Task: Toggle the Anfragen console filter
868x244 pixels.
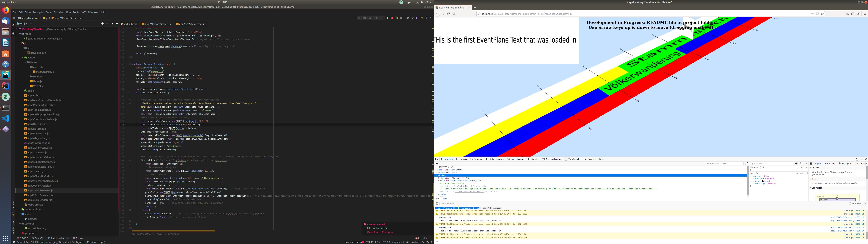Action: click(497, 208)
